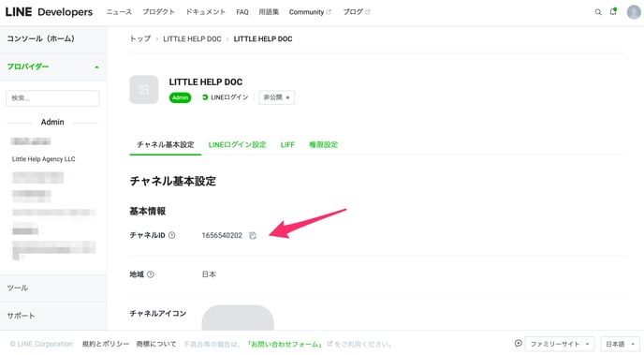Open the ブログ external link
Screen dimensions: 644x355
pos(357,12)
